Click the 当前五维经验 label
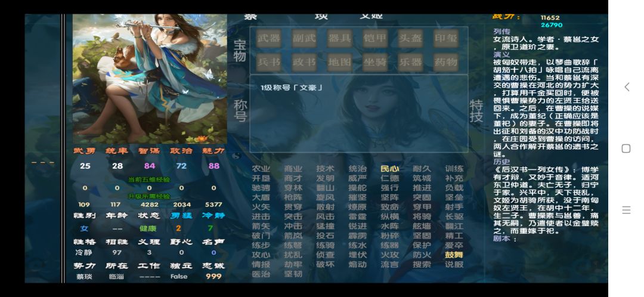The image size is (644, 297). 150,180
